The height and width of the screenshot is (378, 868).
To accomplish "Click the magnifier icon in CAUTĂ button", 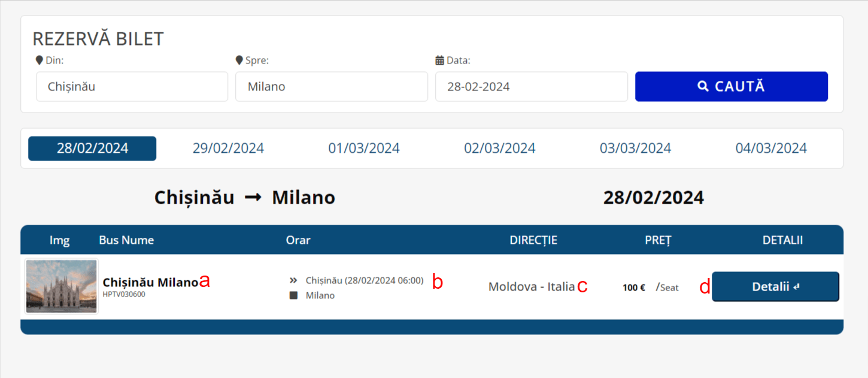I will tap(703, 86).
